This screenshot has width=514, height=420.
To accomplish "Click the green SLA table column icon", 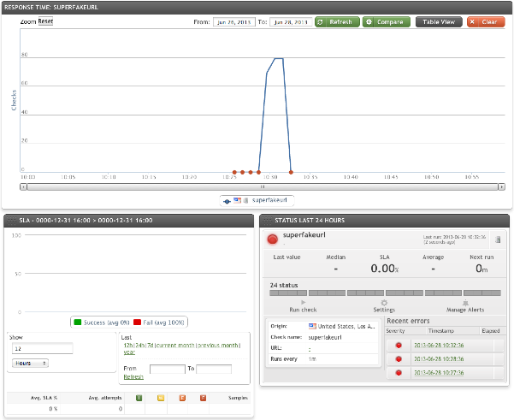I will coord(139,398).
